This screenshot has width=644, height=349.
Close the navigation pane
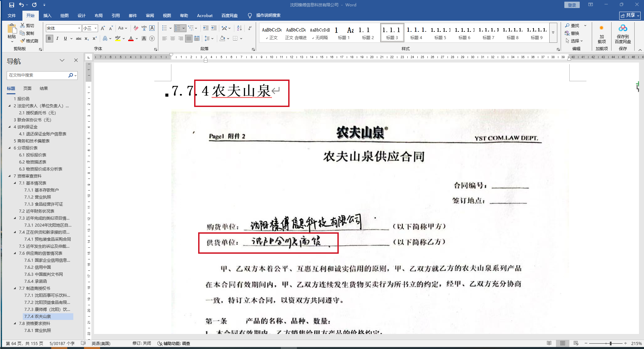(x=76, y=60)
